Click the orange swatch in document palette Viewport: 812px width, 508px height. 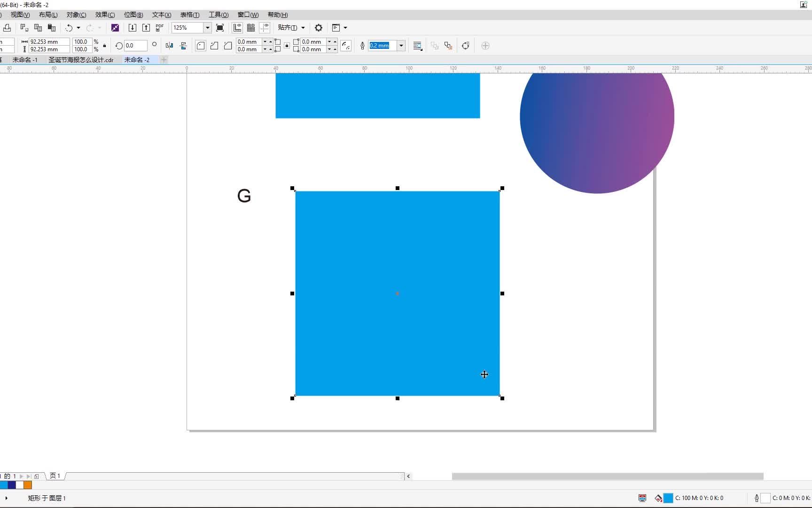click(28, 485)
